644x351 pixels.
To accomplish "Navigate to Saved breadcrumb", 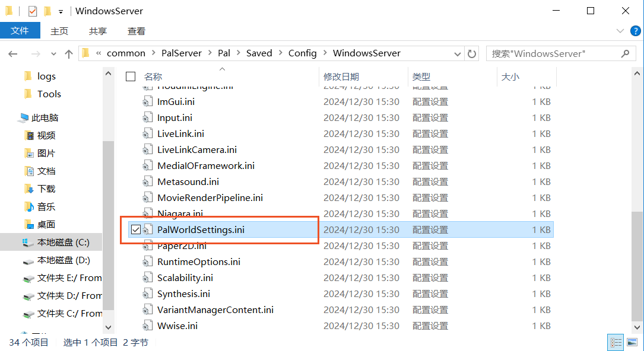I will (259, 53).
